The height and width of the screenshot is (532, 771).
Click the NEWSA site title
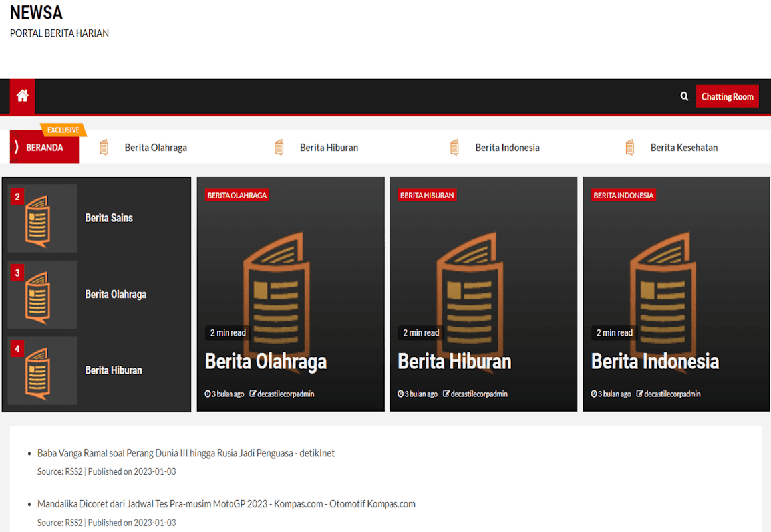click(37, 12)
